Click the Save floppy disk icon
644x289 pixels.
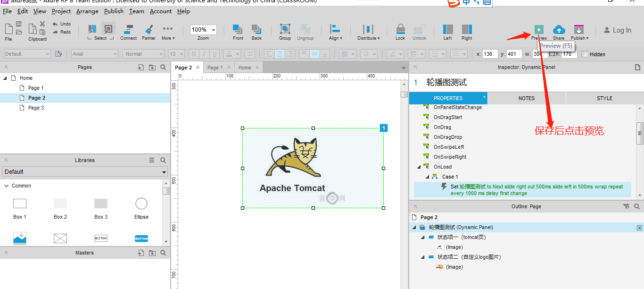pyautogui.click(x=19, y=24)
